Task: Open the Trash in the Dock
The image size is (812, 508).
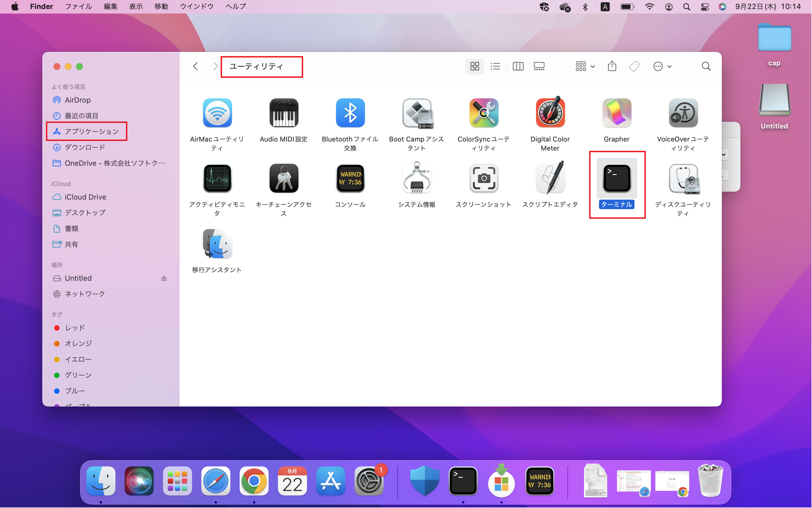Action: click(710, 480)
